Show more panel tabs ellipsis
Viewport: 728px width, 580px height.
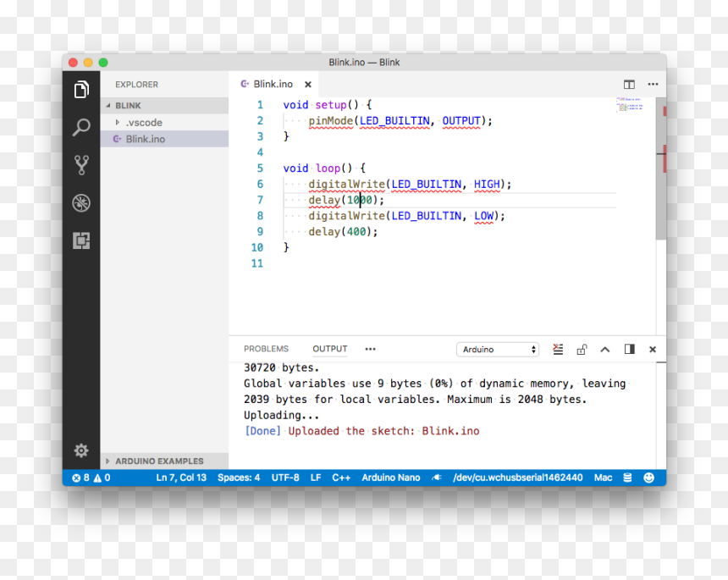tap(370, 349)
